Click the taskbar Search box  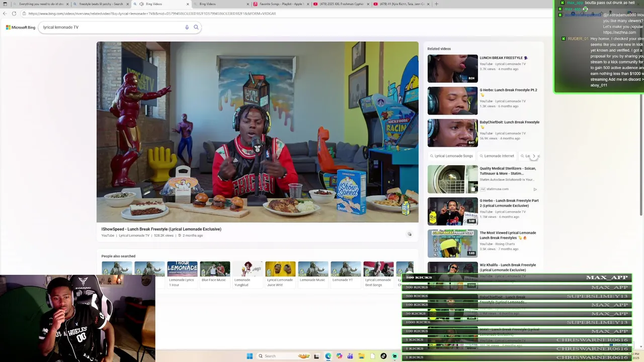[x=284, y=356]
